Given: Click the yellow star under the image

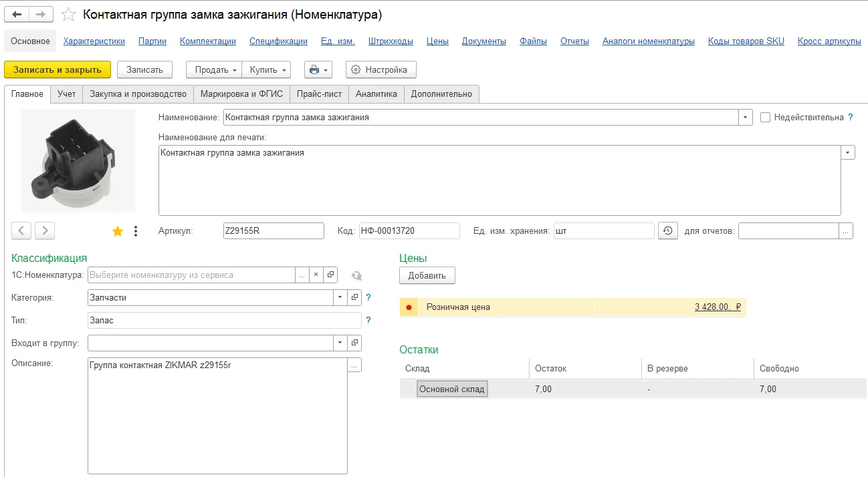Looking at the screenshot, I should point(118,231).
